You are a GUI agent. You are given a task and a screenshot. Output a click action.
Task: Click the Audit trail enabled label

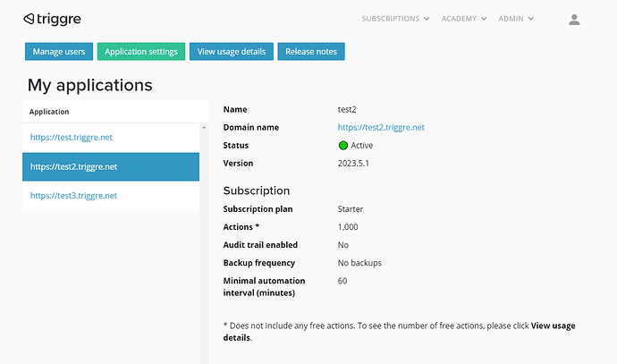(x=260, y=245)
